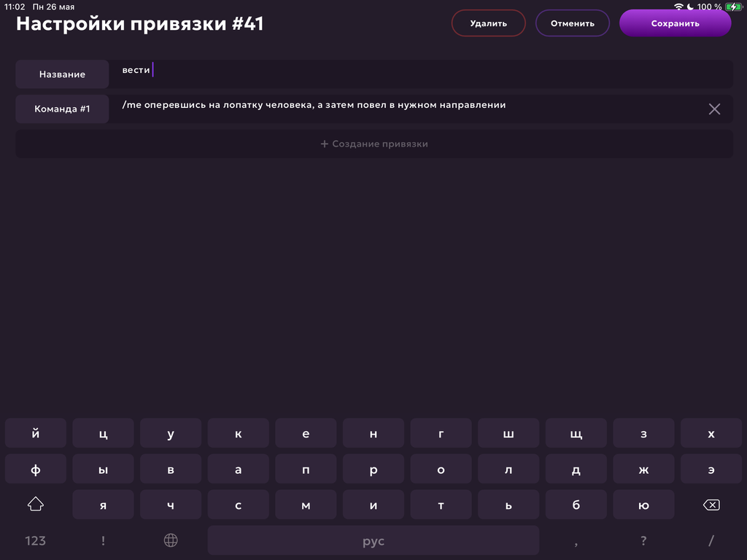The width and height of the screenshot is (747, 560).
Task: Tap the slash key
Action: pyautogui.click(x=711, y=540)
